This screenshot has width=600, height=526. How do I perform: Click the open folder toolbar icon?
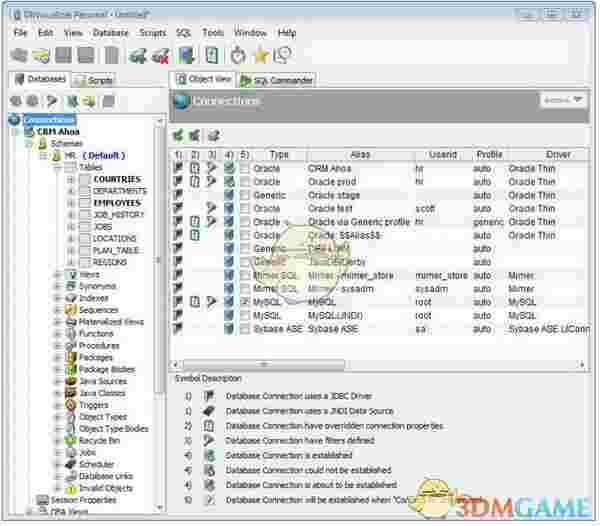point(41,56)
